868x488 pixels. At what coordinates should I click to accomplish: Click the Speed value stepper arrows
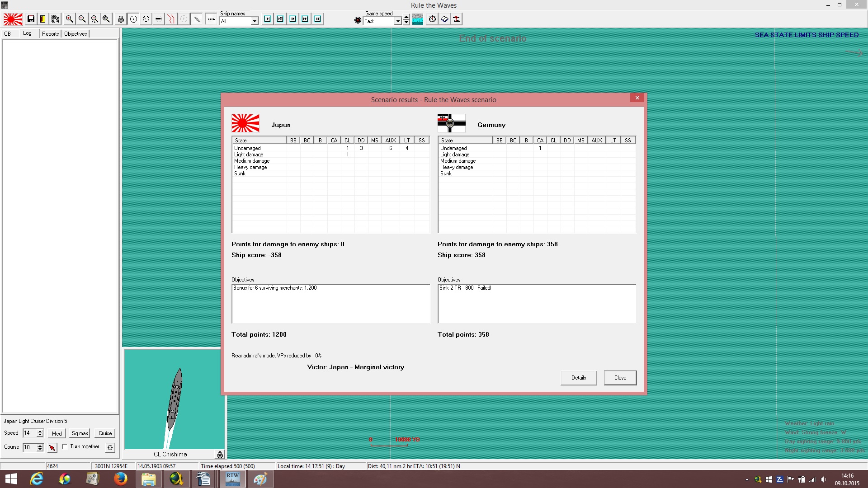coord(40,433)
